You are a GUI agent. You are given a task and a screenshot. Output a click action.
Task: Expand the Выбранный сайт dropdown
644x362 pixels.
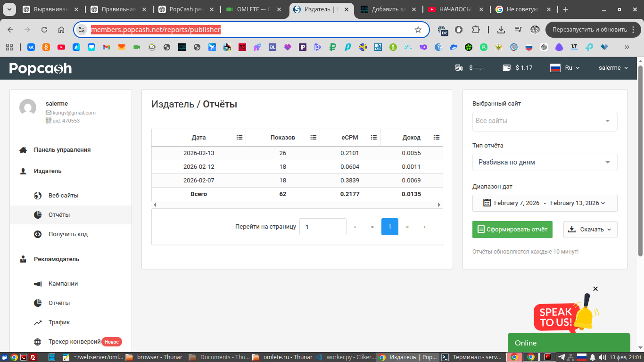click(545, 121)
